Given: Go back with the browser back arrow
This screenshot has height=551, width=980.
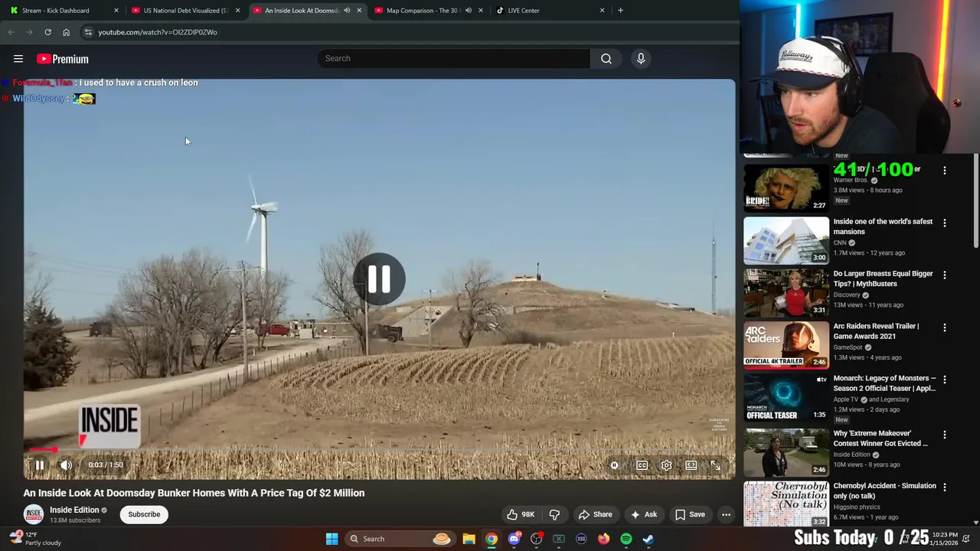Looking at the screenshot, I should click(x=11, y=32).
